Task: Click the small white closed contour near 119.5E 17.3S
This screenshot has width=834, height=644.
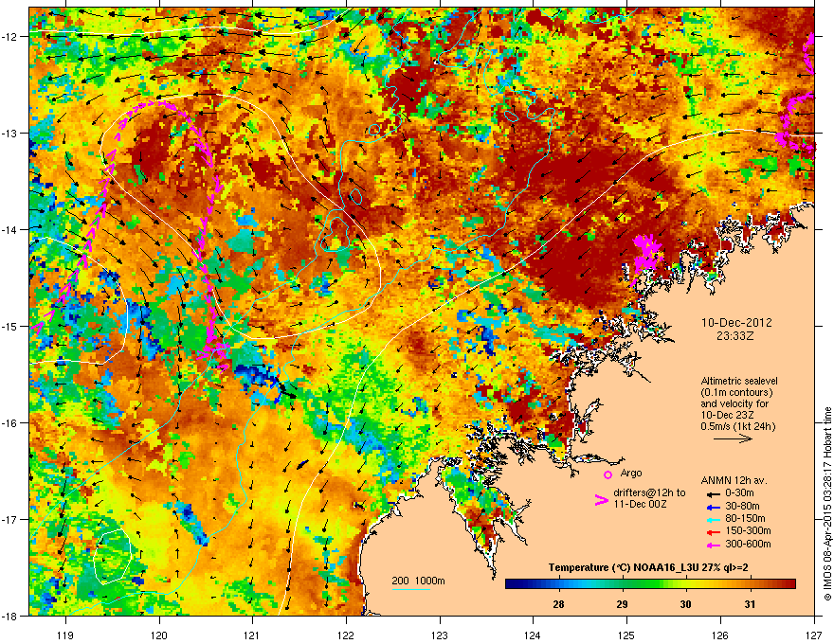Action: pos(112,556)
